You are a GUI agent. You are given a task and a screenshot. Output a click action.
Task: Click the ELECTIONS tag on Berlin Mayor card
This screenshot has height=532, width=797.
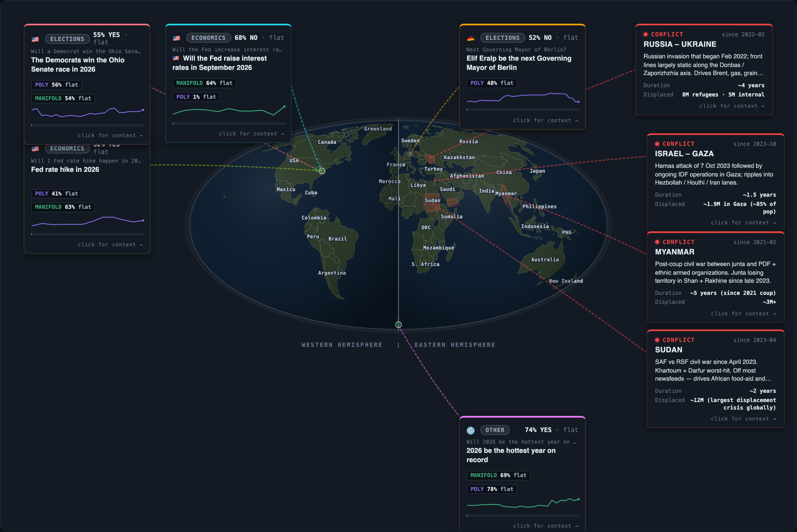click(x=503, y=38)
